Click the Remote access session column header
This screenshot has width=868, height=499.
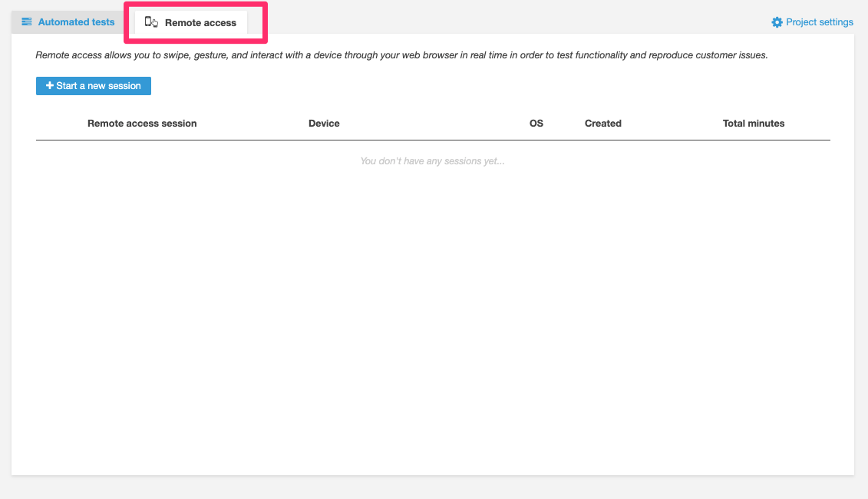pyautogui.click(x=142, y=123)
